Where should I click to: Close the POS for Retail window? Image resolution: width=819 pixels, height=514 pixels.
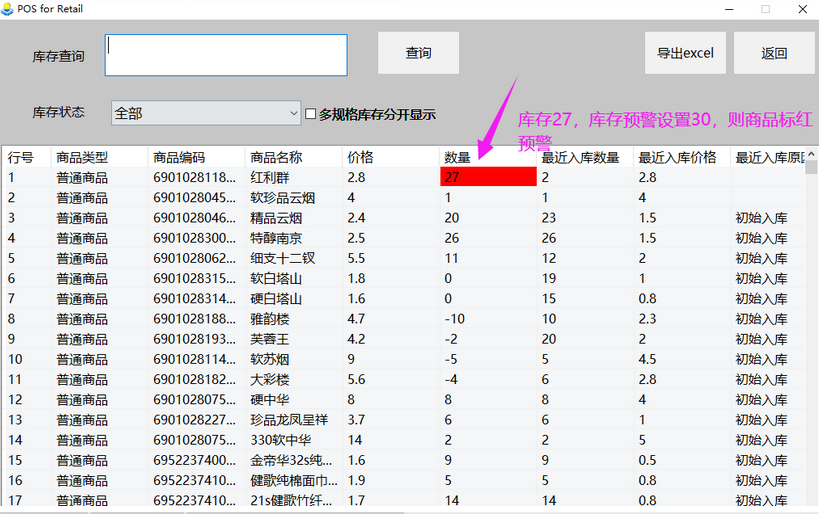pyautogui.click(x=803, y=9)
